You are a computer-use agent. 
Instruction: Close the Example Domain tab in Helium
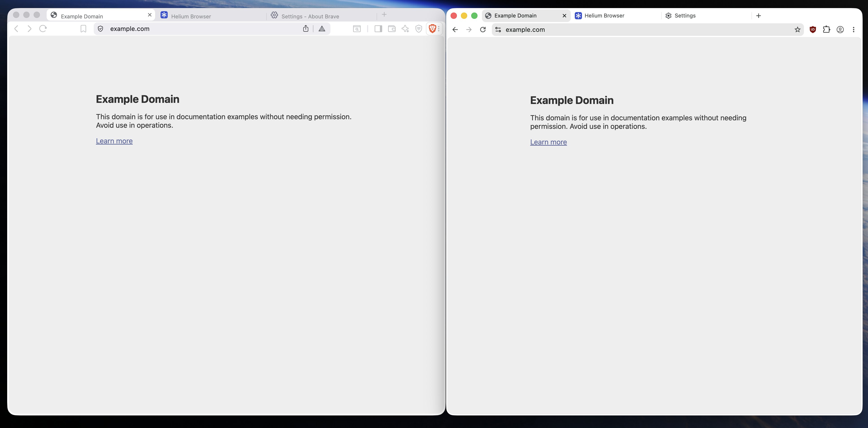[x=564, y=16]
